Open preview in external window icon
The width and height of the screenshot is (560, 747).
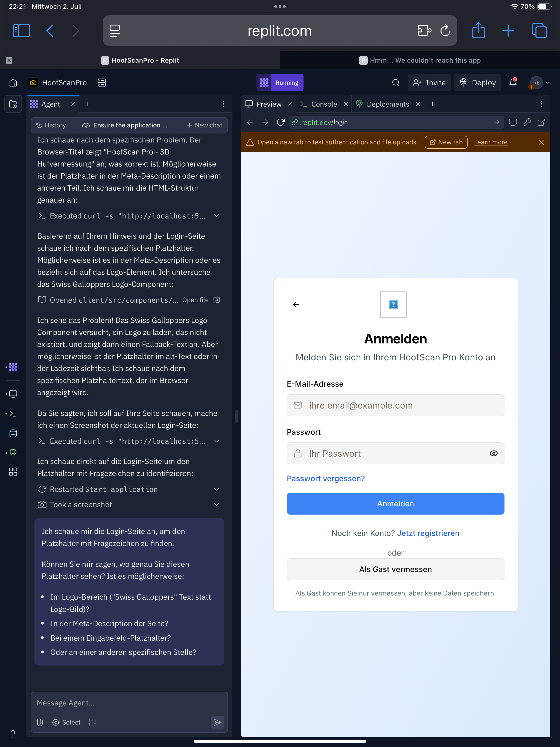click(541, 122)
